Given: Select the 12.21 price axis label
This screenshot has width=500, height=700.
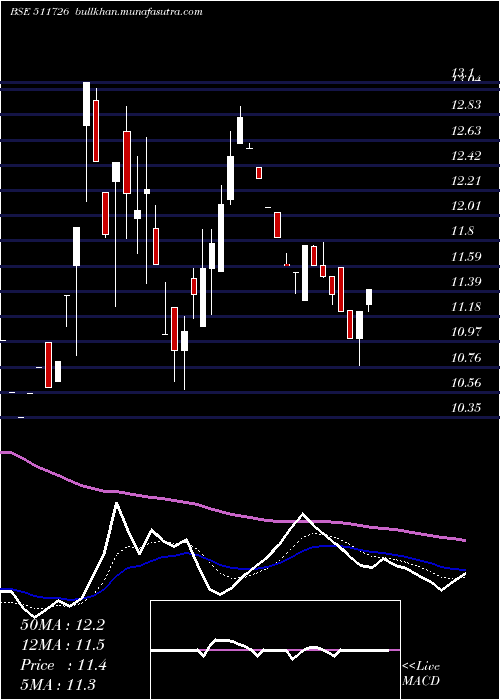Looking at the screenshot, I should 467,181.
